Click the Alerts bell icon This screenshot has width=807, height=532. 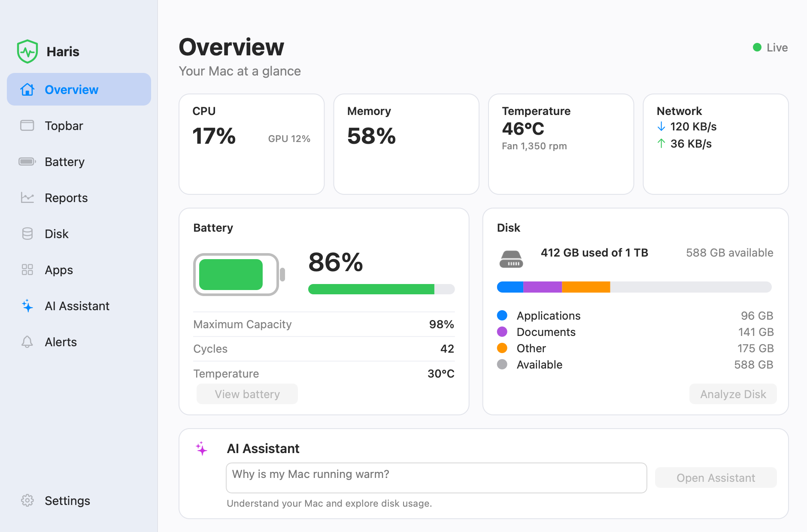(x=27, y=342)
